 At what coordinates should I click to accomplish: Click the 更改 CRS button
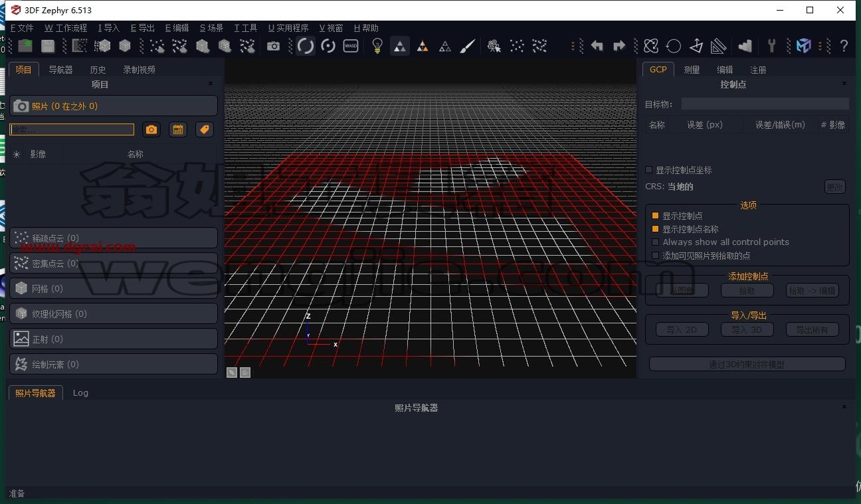point(834,187)
